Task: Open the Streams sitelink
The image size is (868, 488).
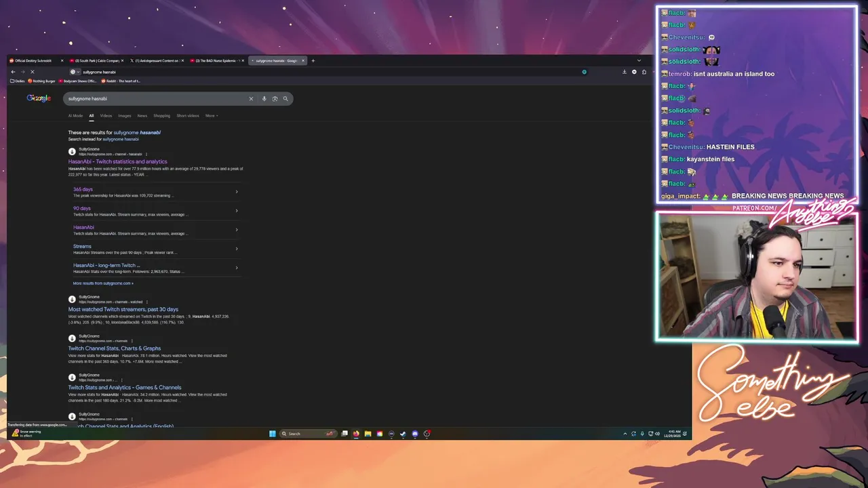Action: pos(82,247)
